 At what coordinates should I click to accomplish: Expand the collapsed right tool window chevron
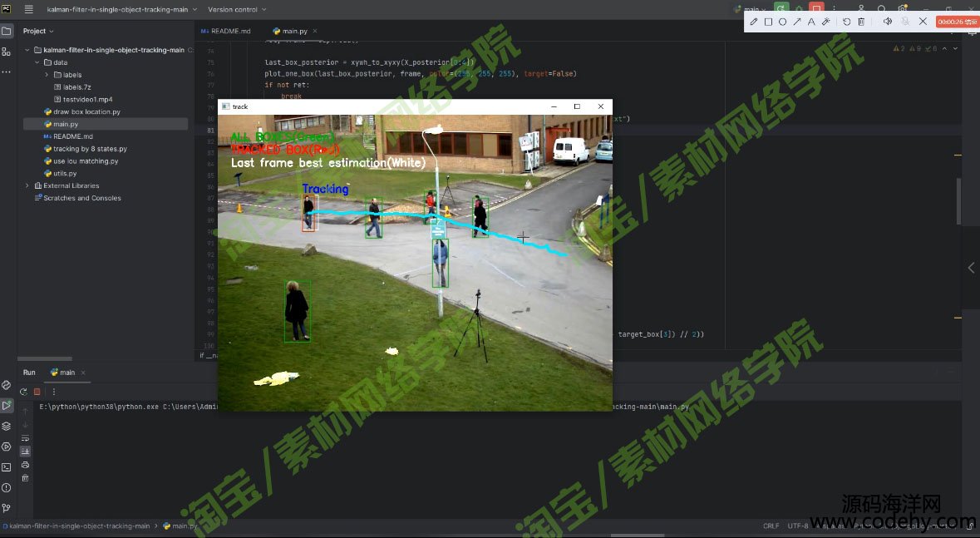[971, 268]
